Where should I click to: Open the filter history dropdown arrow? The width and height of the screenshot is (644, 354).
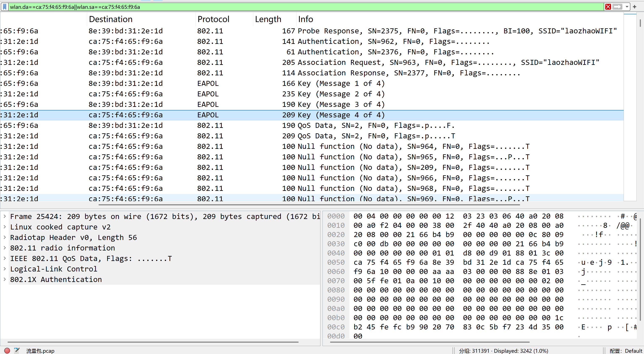[x=627, y=7]
